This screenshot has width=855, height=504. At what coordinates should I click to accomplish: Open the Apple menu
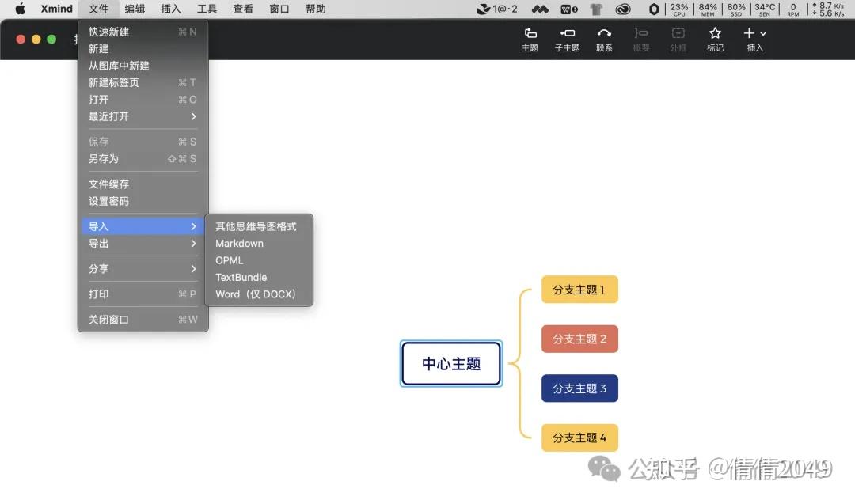coord(19,9)
